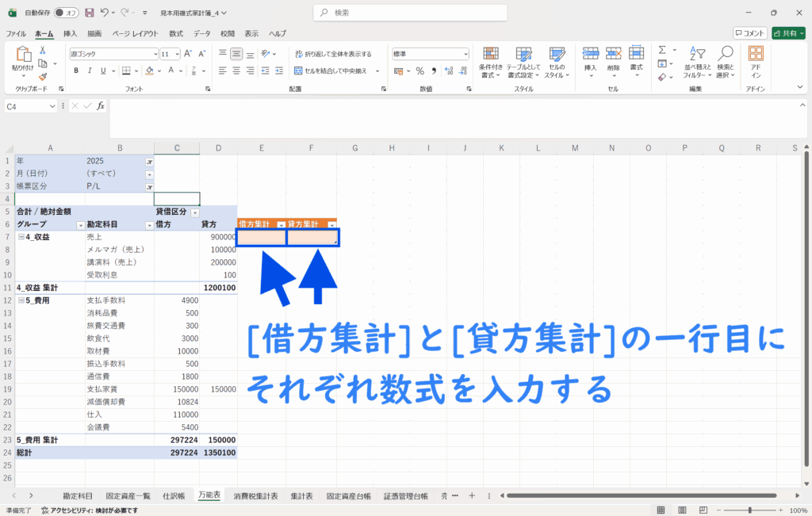The width and height of the screenshot is (812, 516).
Task: Open 並べ替えとフィルター sort and filter
Action: click(697, 61)
